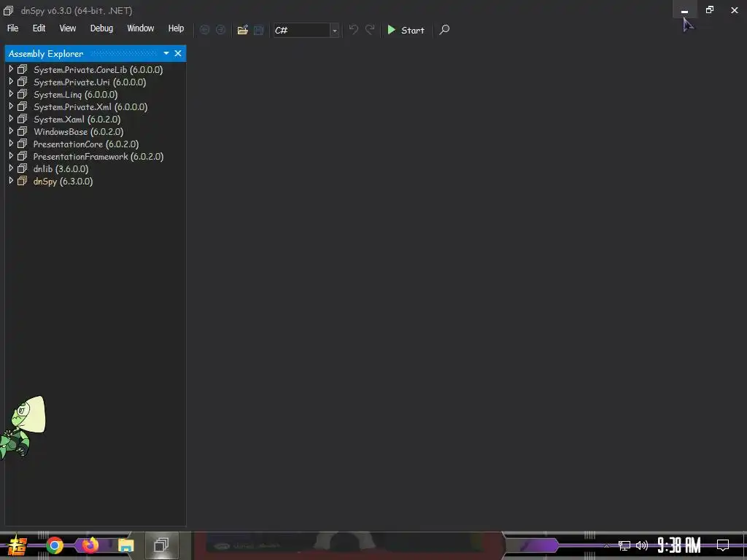747x560 pixels.
Task: Click the navigate forward arrow icon
Action: 220,30
